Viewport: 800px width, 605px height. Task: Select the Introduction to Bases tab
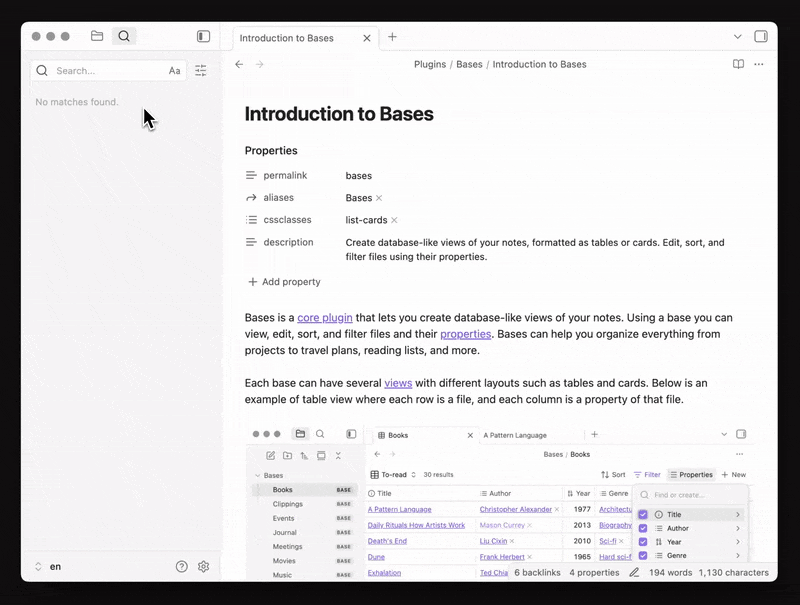point(295,38)
